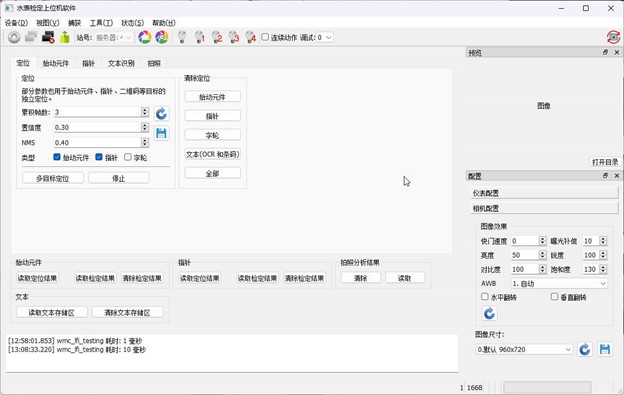Screen dimensions: 624x395
Task: Click the red camera refresh icon at top right
Action: (x=613, y=37)
